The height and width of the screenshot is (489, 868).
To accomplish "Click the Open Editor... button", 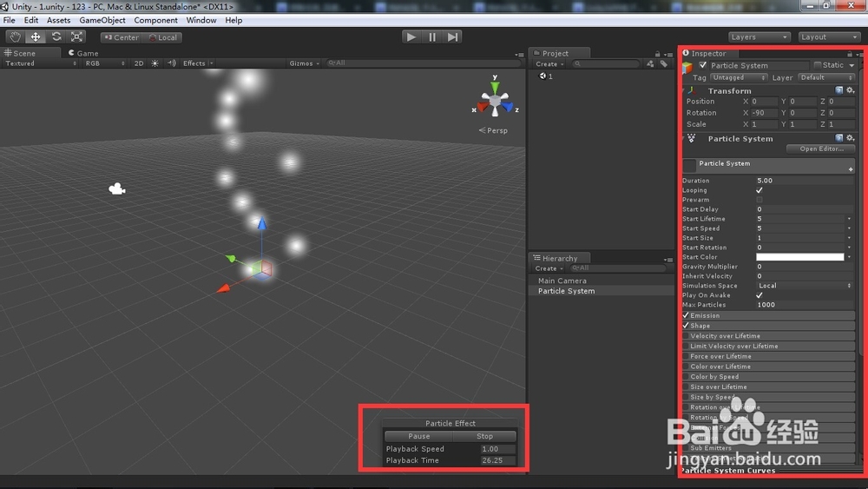I will 821,149.
